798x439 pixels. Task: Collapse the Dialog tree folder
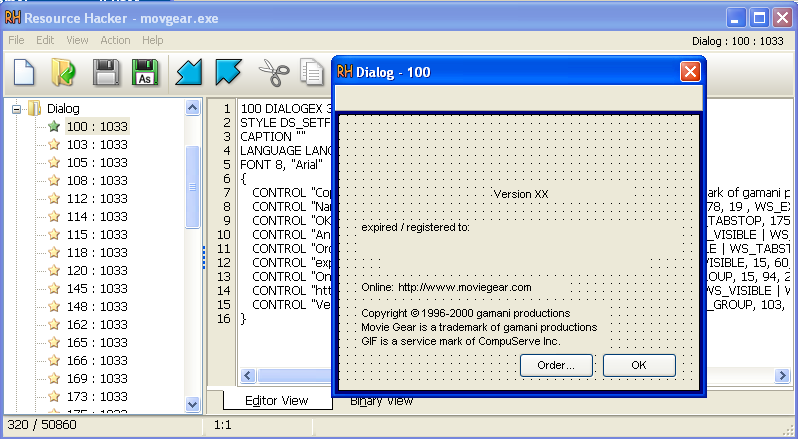click(x=17, y=109)
